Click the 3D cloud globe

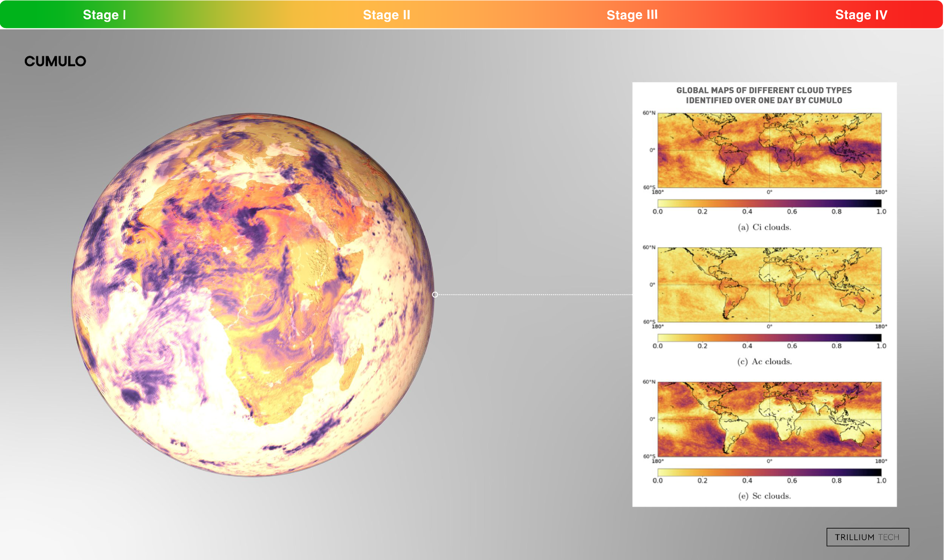pos(253,295)
